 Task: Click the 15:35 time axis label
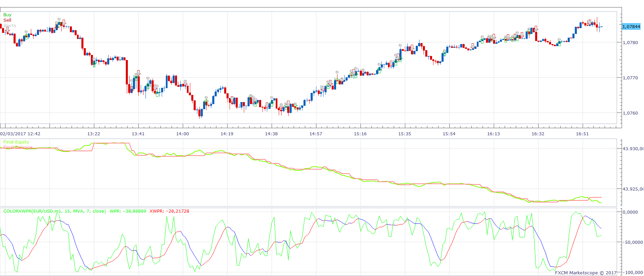[405, 134]
